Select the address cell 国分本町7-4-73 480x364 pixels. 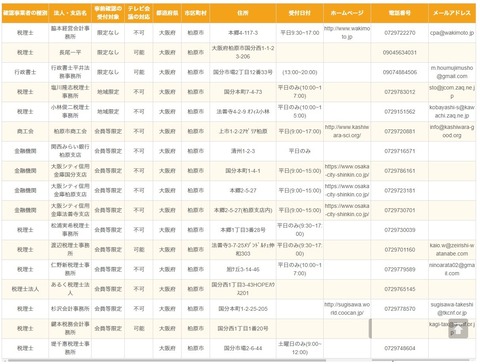click(243, 92)
